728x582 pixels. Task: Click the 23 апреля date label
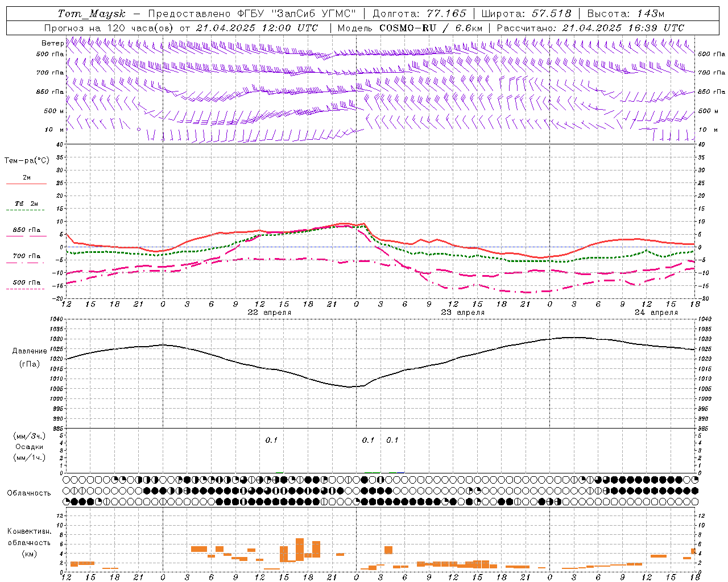(x=463, y=313)
